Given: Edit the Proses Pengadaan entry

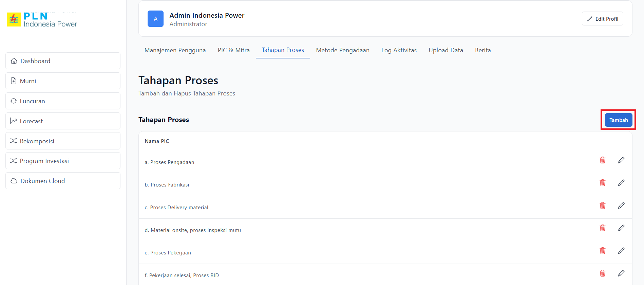Looking at the screenshot, I should point(621,160).
